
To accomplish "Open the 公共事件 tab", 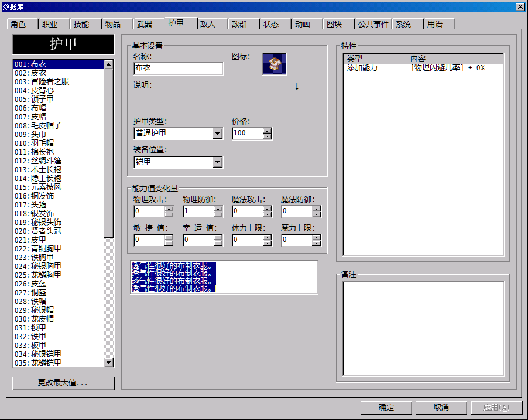I will 373,24.
